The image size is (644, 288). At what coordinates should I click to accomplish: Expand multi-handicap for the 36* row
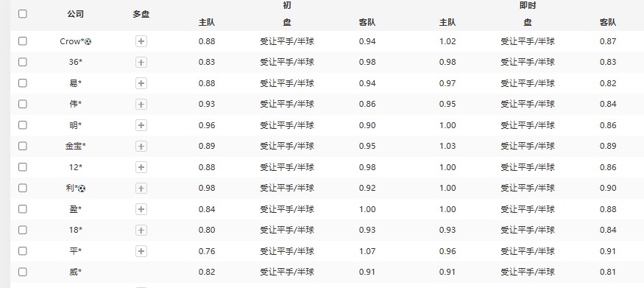tap(141, 62)
